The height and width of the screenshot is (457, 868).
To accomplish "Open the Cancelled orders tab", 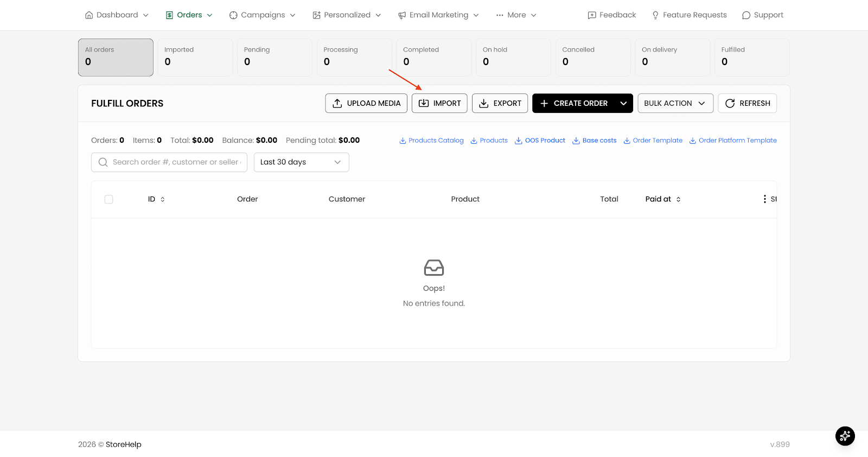I will point(593,58).
